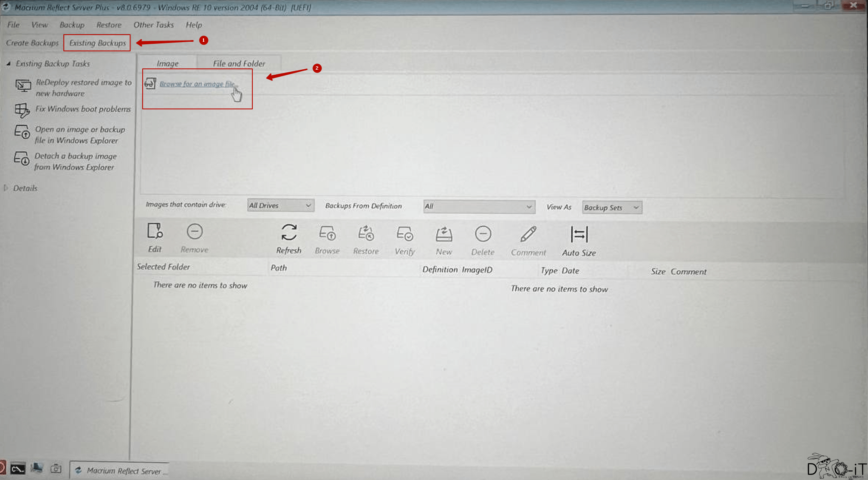Click the Detach a backup image icon
868x480 pixels.
pos(21,159)
